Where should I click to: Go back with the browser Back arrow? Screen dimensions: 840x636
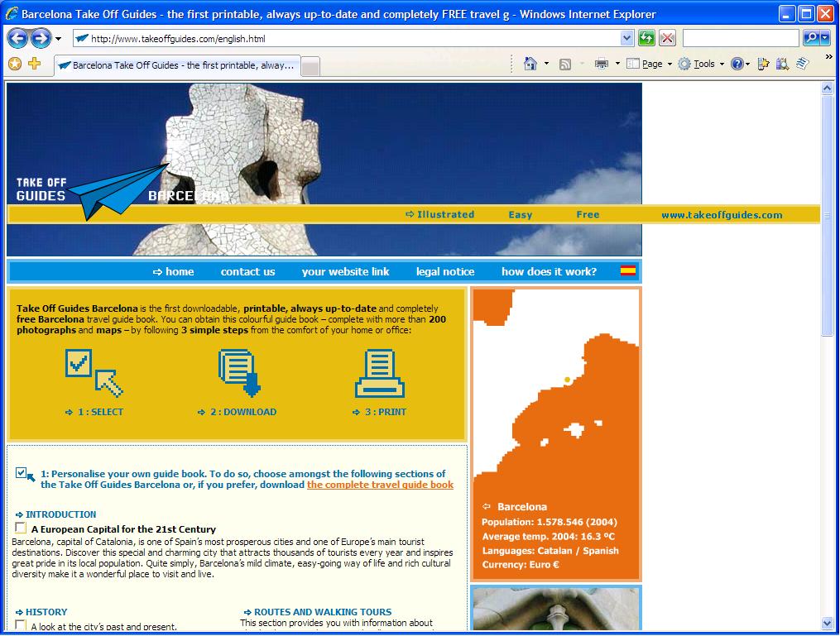pyautogui.click(x=17, y=38)
